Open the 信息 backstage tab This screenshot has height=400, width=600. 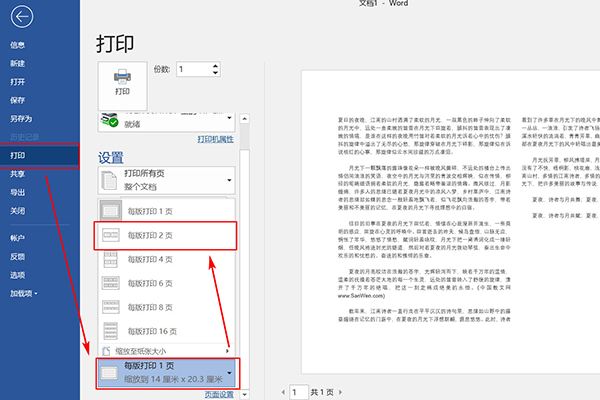(x=18, y=45)
